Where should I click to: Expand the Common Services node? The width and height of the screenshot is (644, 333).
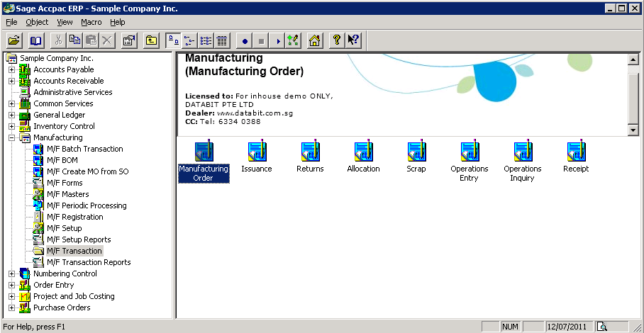11,103
